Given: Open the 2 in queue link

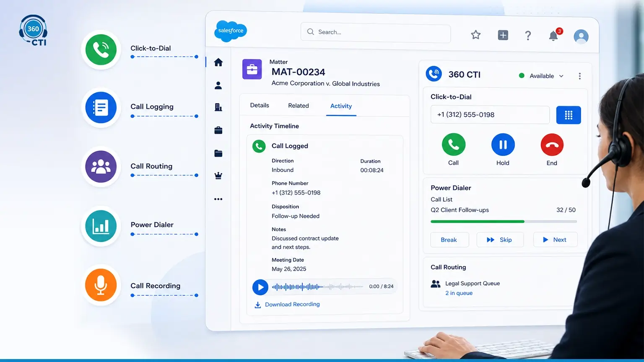Looking at the screenshot, I should pyautogui.click(x=459, y=293).
